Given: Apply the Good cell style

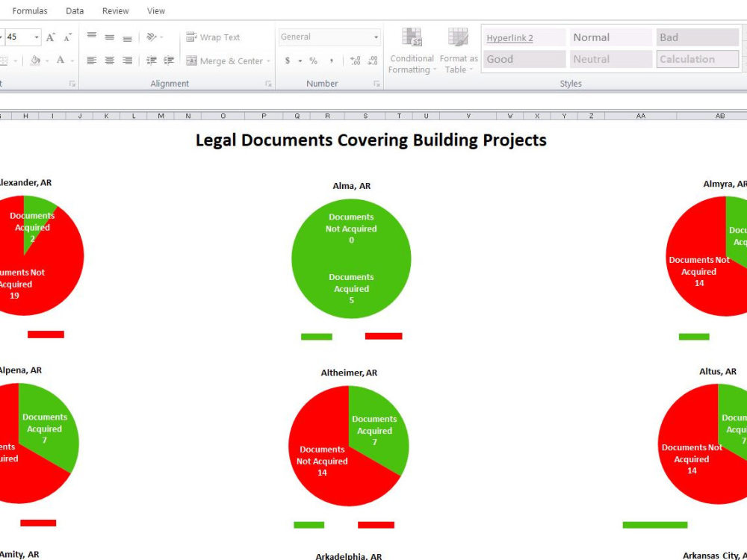Looking at the screenshot, I should (524, 59).
